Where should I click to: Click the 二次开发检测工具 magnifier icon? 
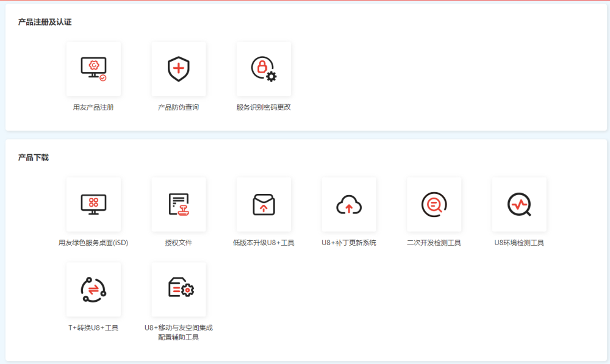(434, 204)
